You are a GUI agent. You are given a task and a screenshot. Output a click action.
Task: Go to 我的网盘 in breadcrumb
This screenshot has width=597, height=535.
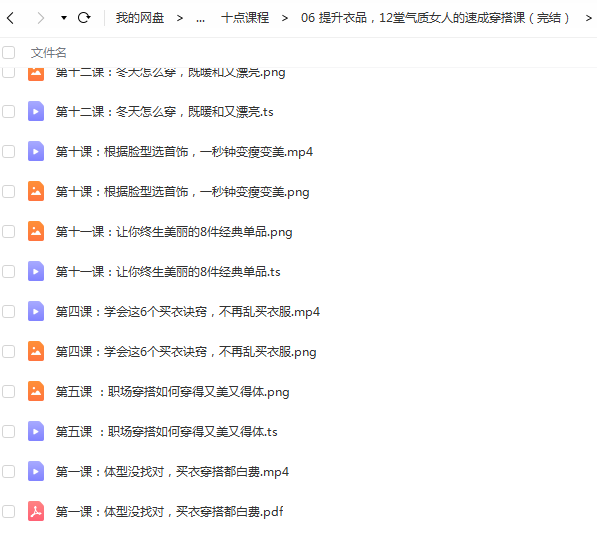(x=140, y=18)
